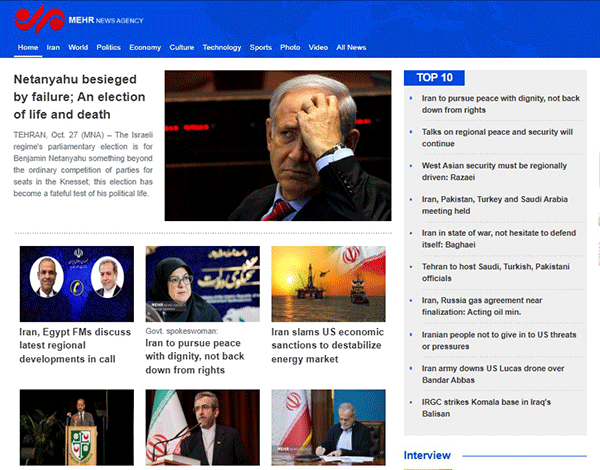The image size is (600, 470).
Task: Open thumbnail of Iran, Egypt FMs story
Action: pos(77,284)
